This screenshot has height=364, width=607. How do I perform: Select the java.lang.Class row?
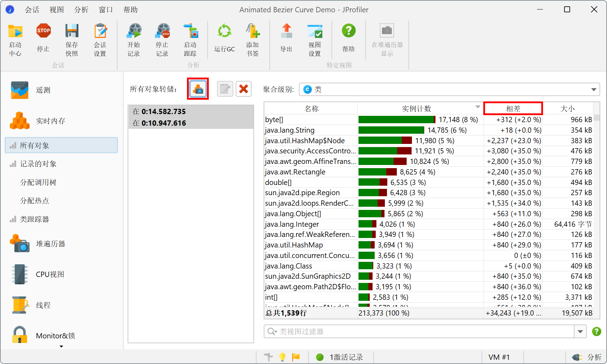428,266
